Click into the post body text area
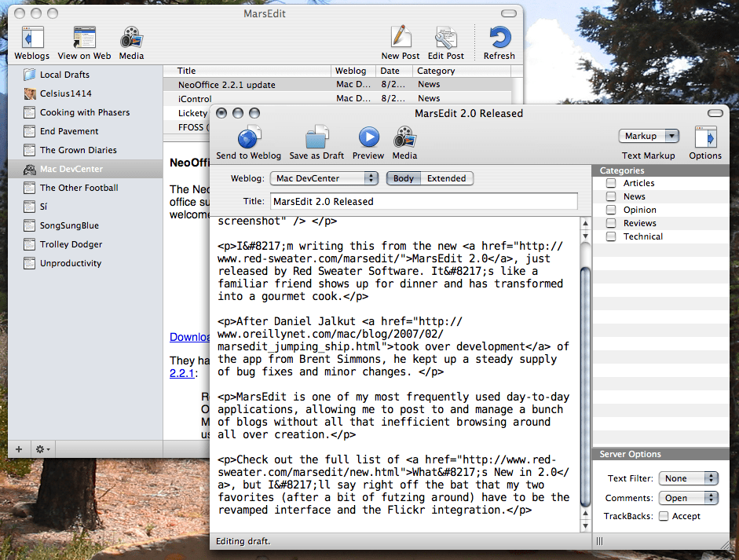The width and height of the screenshot is (739, 560). click(395, 375)
